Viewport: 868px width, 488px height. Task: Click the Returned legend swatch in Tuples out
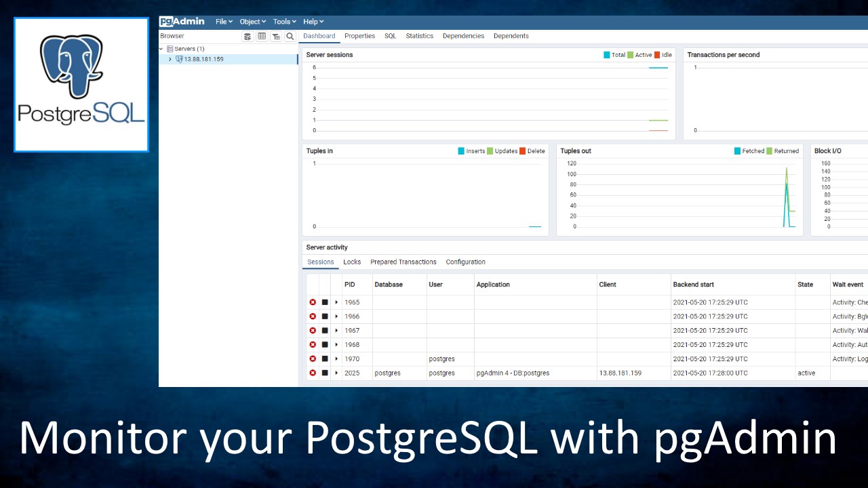pyautogui.click(x=769, y=151)
